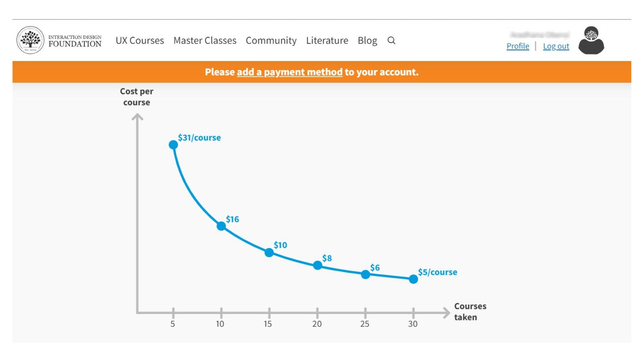
Task: Open the Community menu item
Action: pyautogui.click(x=271, y=41)
